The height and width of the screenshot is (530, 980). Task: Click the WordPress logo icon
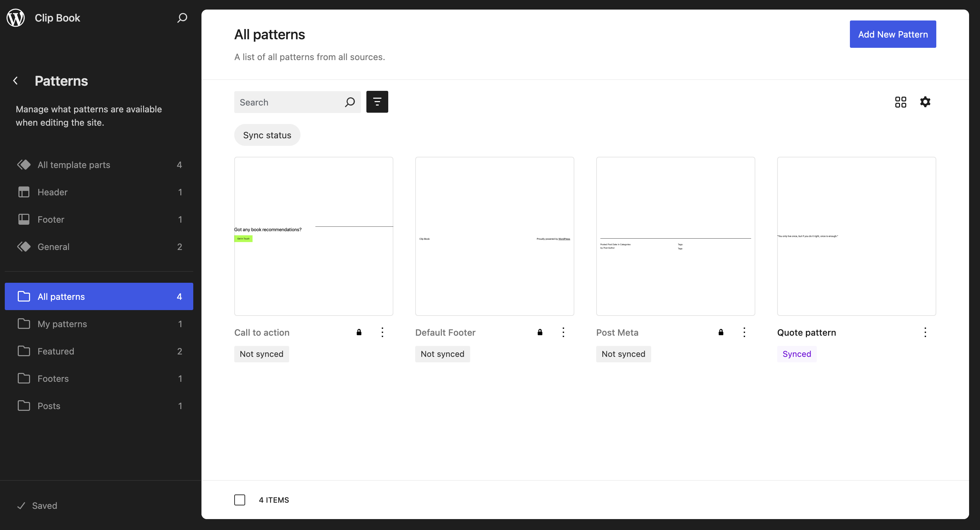pyautogui.click(x=16, y=18)
